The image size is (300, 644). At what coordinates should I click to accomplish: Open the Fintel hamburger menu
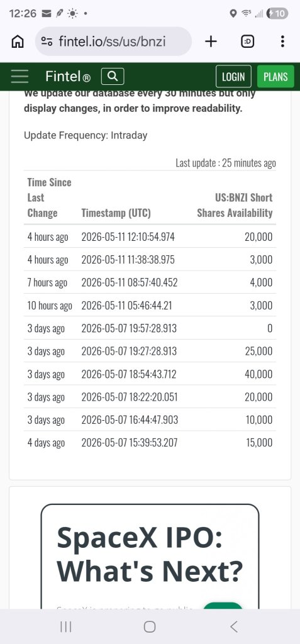[x=19, y=76]
